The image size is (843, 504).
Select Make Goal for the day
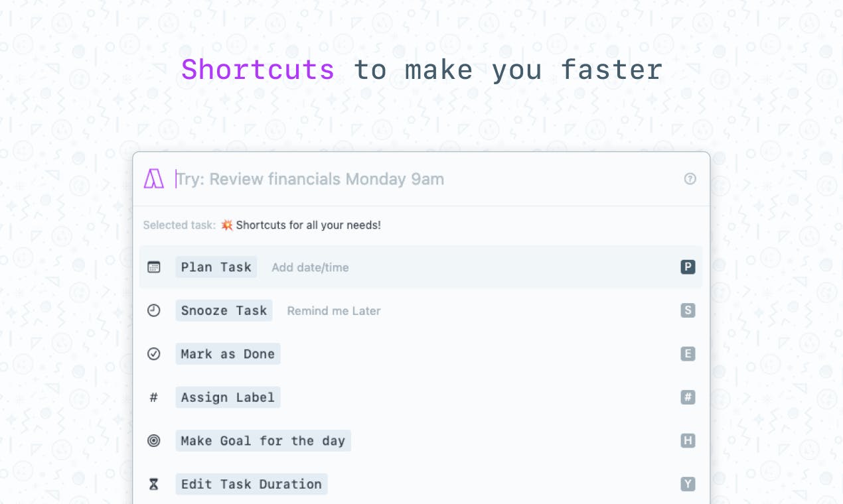pos(263,441)
